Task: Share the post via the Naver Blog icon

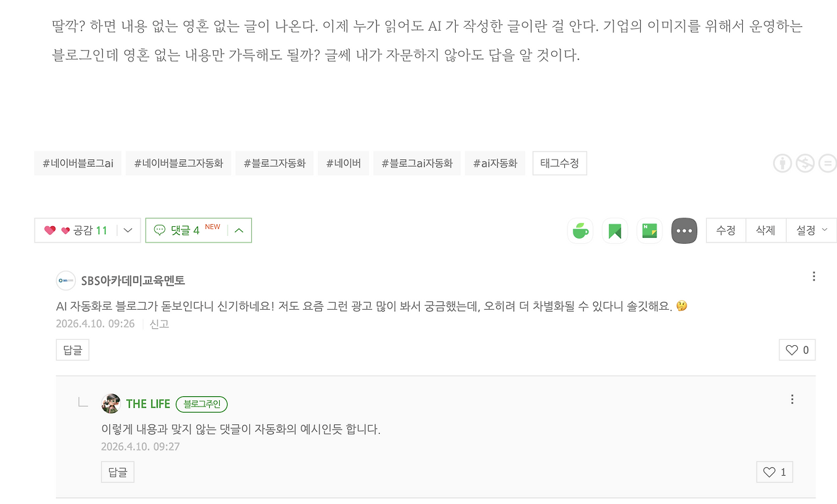Action: (649, 230)
